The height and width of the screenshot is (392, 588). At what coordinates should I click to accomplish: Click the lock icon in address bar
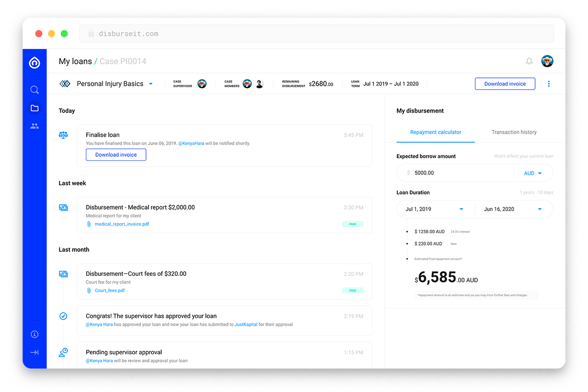(x=91, y=34)
